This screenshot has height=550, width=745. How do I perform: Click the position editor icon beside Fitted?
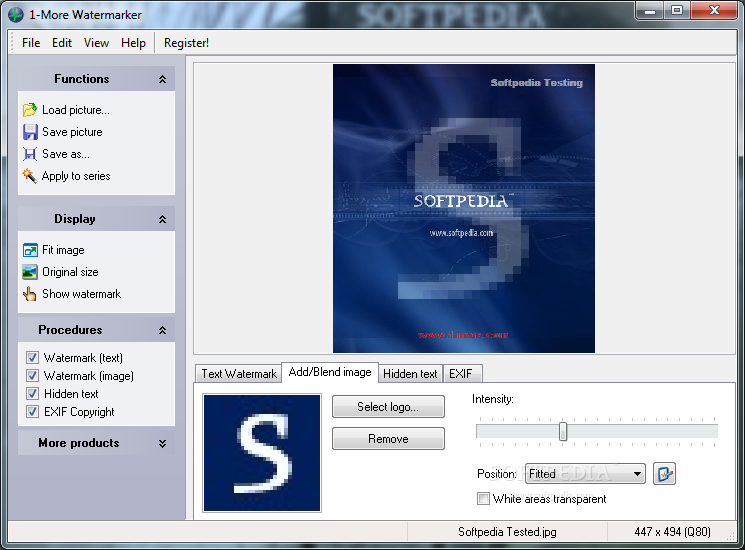pos(664,474)
